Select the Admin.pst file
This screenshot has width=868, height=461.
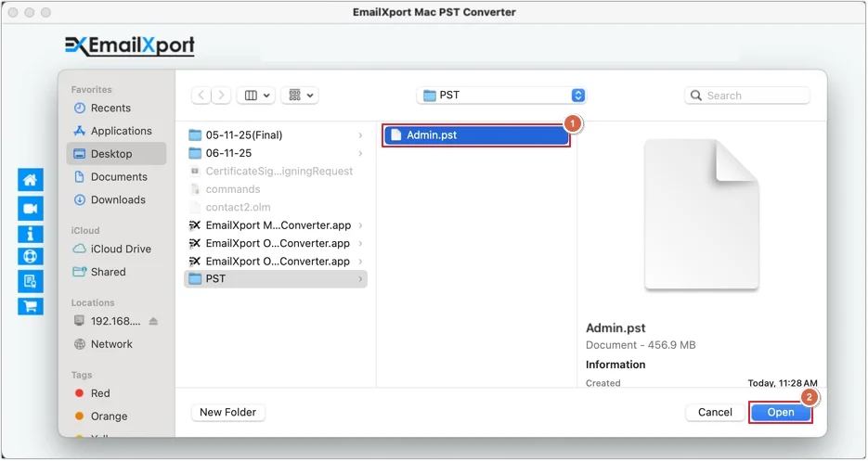(x=475, y=135)
